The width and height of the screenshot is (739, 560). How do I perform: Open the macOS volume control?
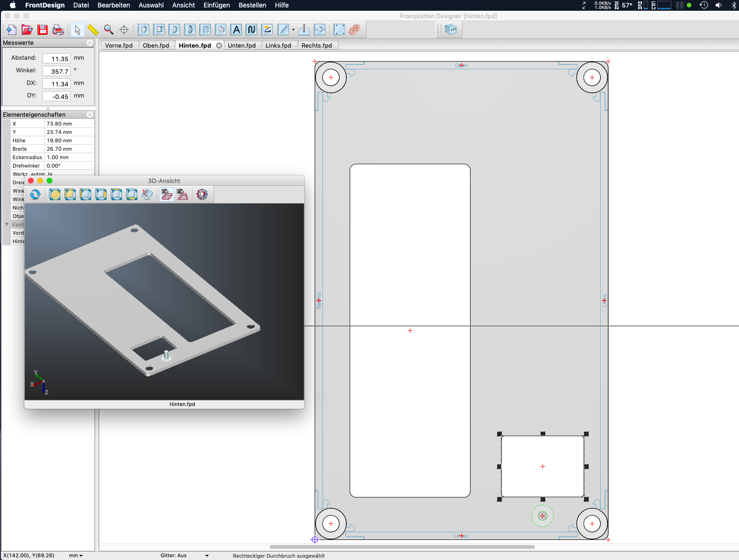718,5
